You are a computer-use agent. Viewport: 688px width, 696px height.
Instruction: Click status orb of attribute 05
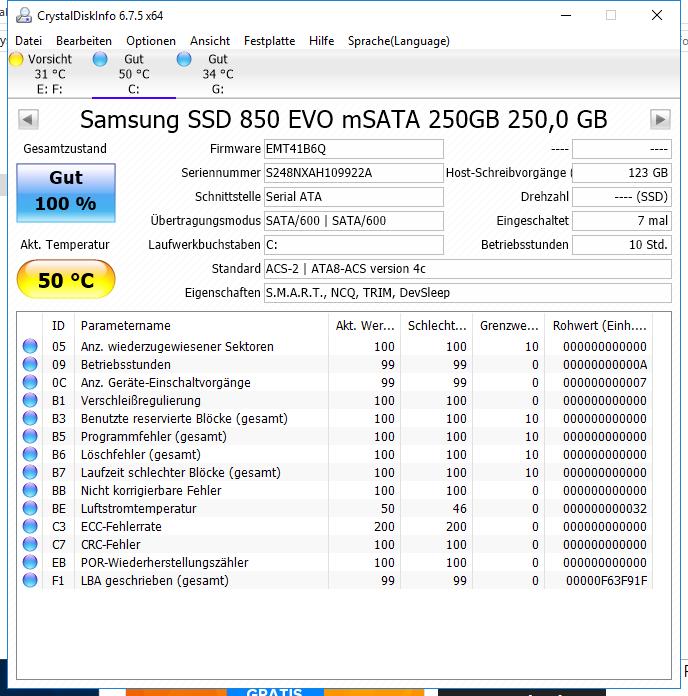30,346
